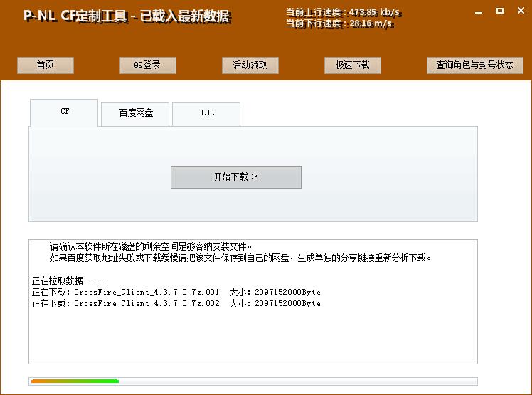The width and height of the screenshot is (532, 395).
Task: Start download with 开始下载CF button
Action: pos(236,177)
